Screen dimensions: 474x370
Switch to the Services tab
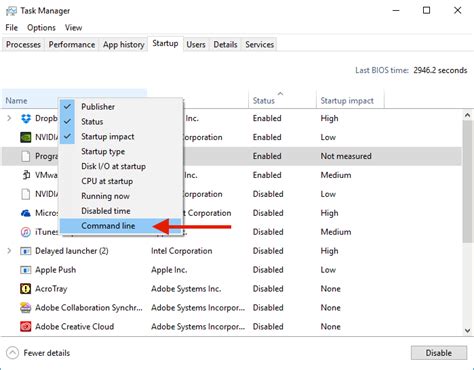[259, 45]
